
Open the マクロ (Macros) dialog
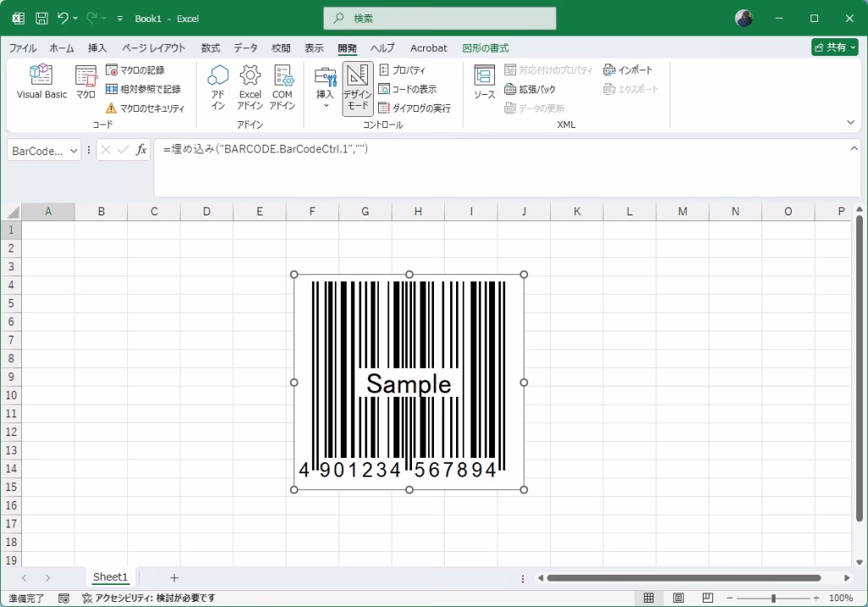tap(86, 82)
